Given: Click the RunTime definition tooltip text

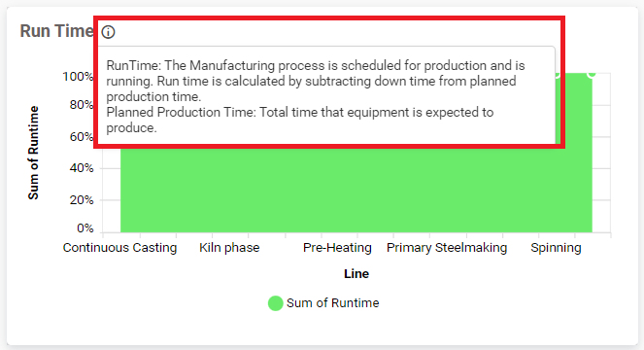Looking at the screenshot, I should 316,81.
